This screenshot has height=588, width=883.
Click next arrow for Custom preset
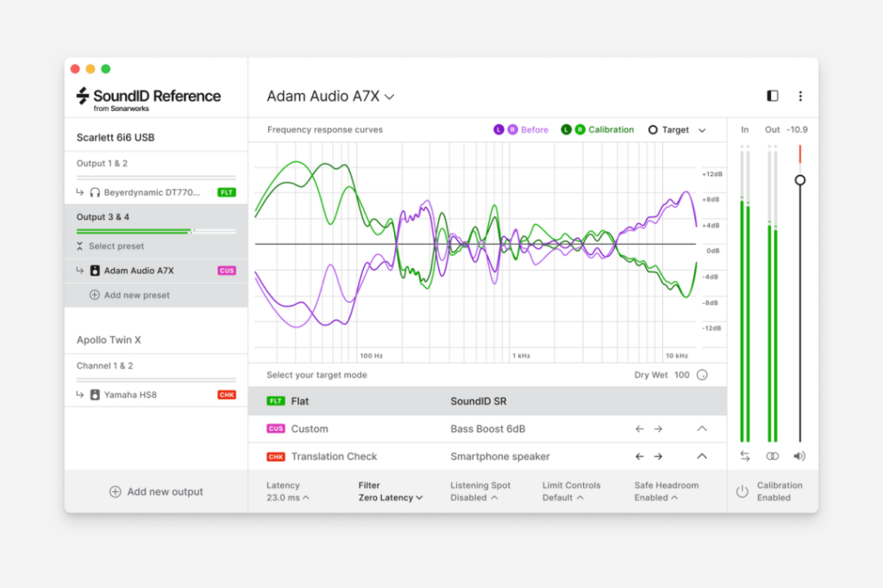(x=658, y=428)
